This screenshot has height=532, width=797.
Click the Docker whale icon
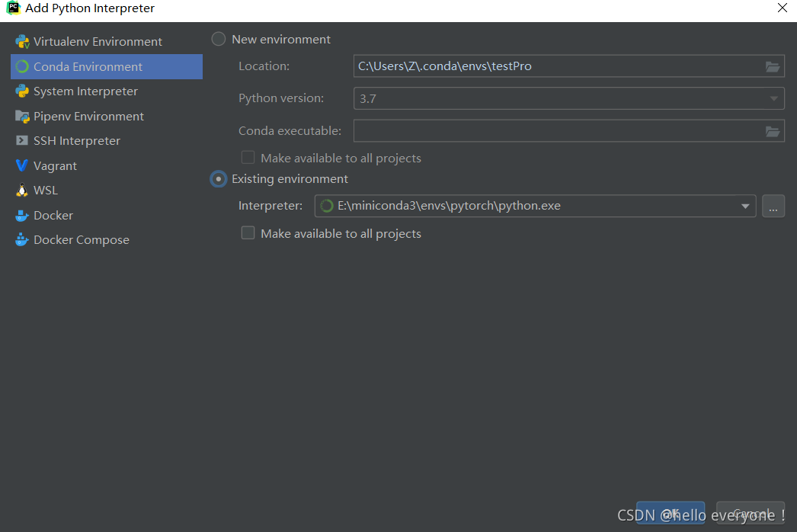(22, 216)
